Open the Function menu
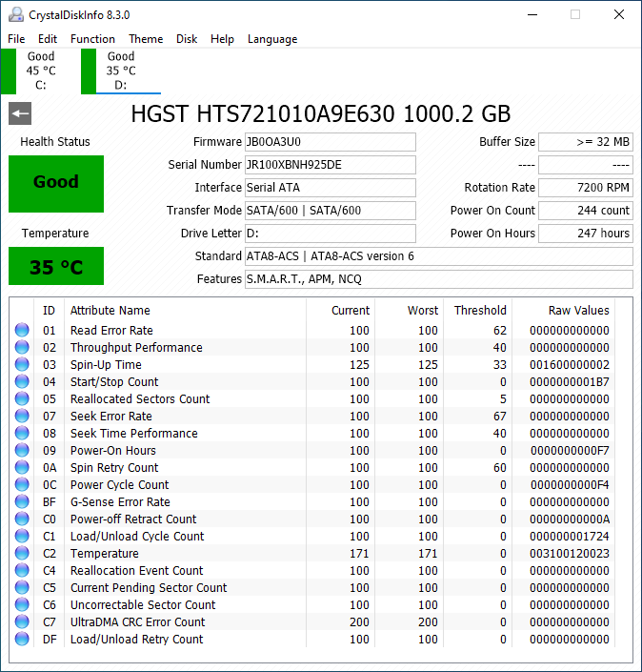 [92, 39]
